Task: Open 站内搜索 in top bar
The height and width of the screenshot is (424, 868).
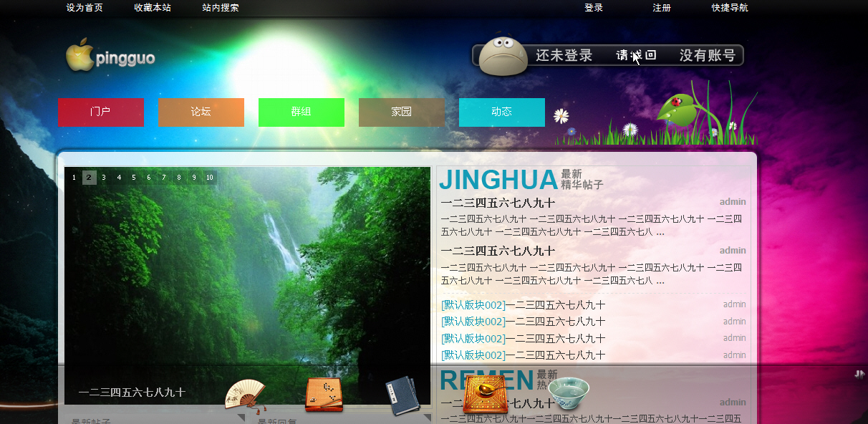Action: pyautogui.click(x=221, y=8)
